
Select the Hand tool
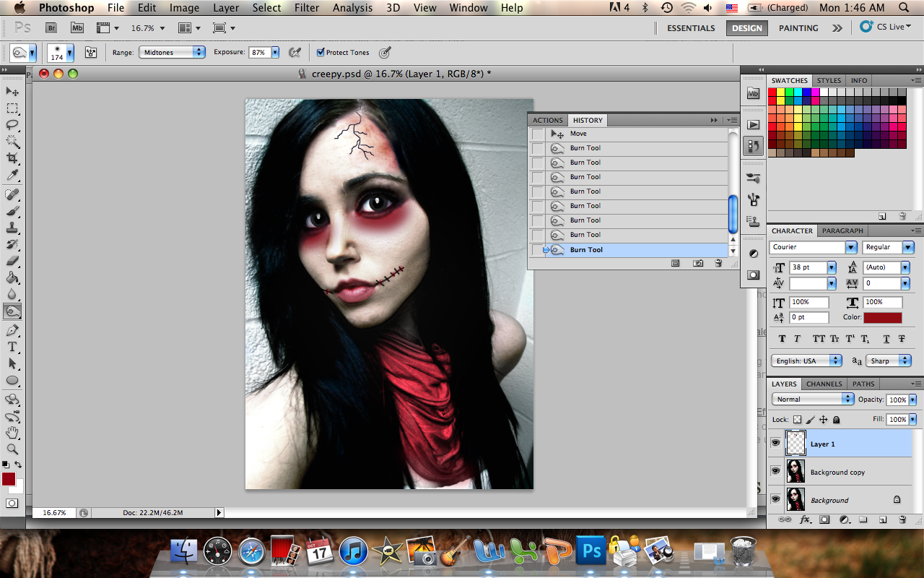[x=12, y=433]
